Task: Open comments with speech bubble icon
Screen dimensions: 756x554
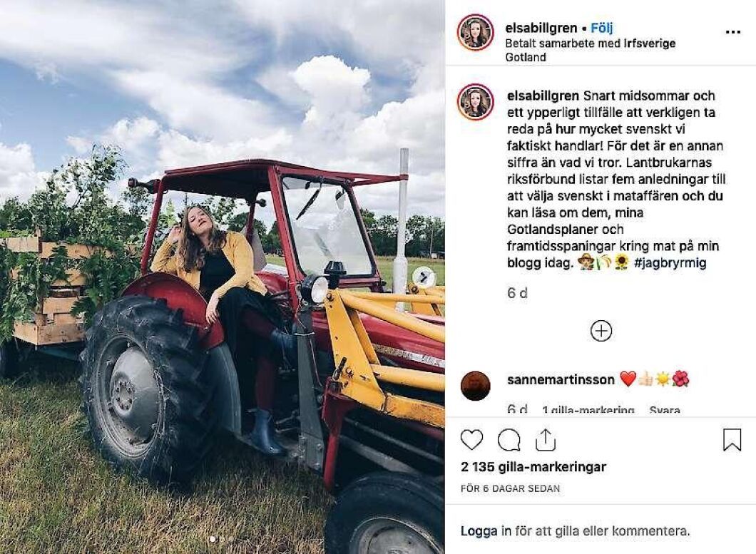Action: pos(509,440)
